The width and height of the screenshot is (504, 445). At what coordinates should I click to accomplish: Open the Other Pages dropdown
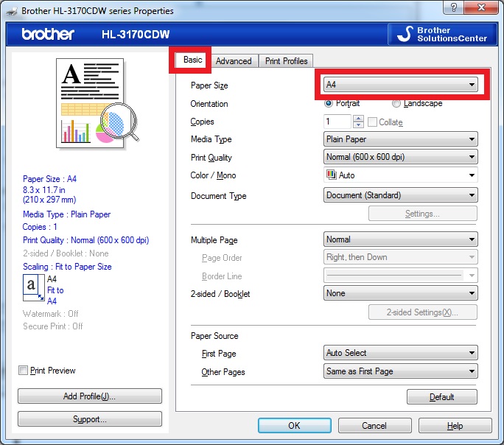(401, 371)
